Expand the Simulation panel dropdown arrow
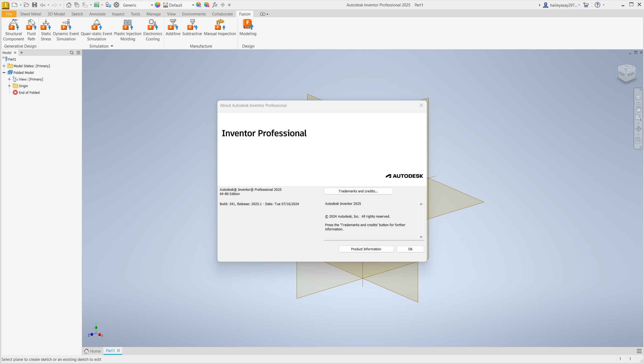Viewport: 644px width, 364px height. coord(112,46)
